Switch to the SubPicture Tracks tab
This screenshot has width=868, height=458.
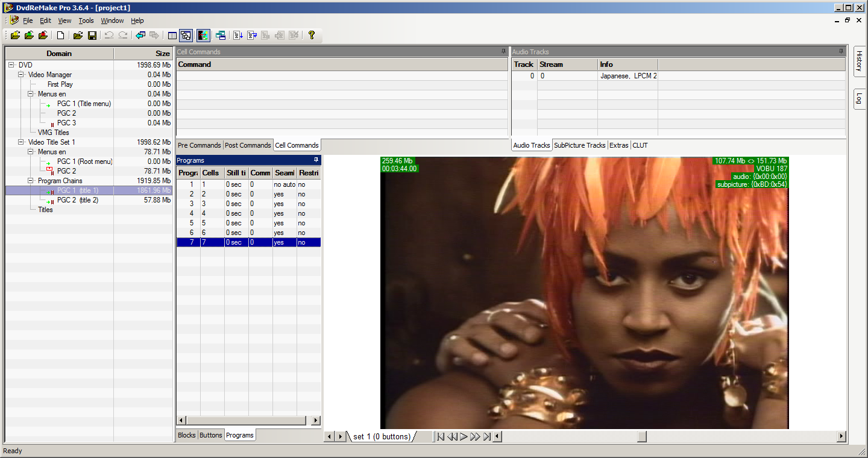point(580,145)
